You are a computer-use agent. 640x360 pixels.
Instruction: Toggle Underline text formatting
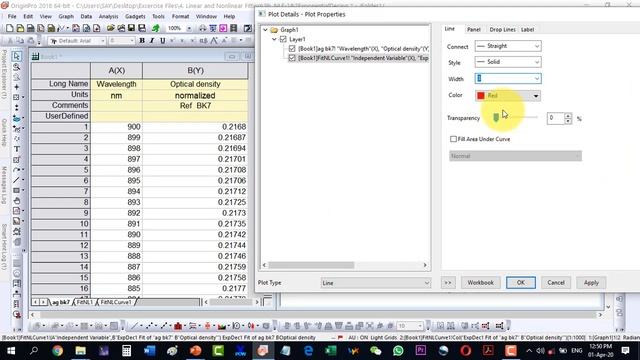[162, 40]
